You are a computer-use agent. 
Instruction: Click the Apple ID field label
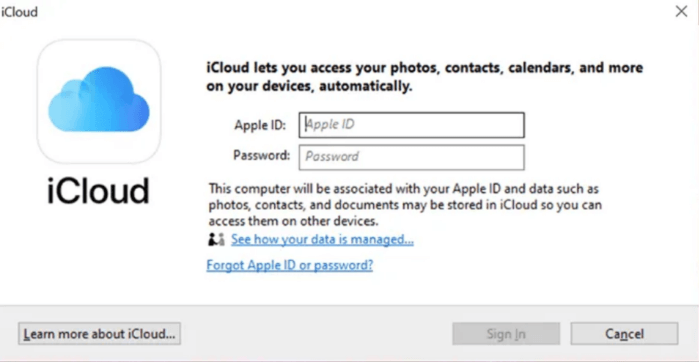260,125
